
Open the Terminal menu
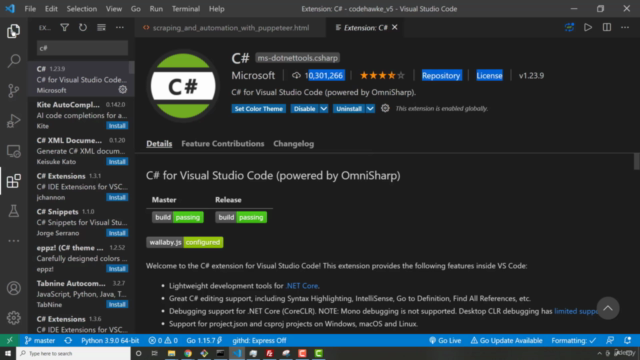click(x=186, y=9)
